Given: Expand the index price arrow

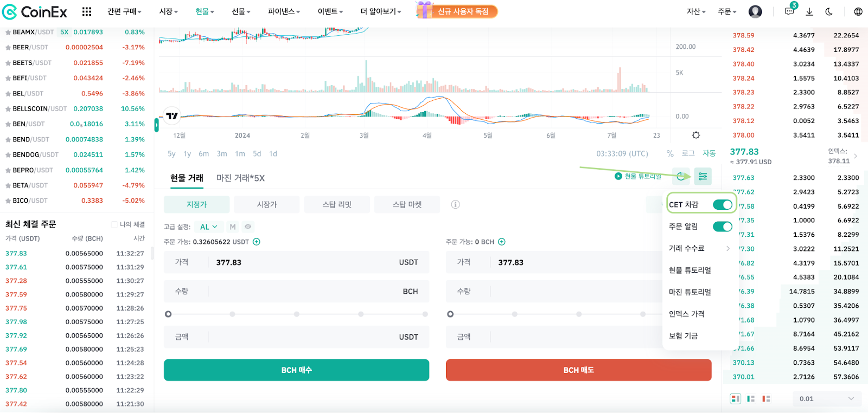Looking at the screenshot, I should click(856, 156).
